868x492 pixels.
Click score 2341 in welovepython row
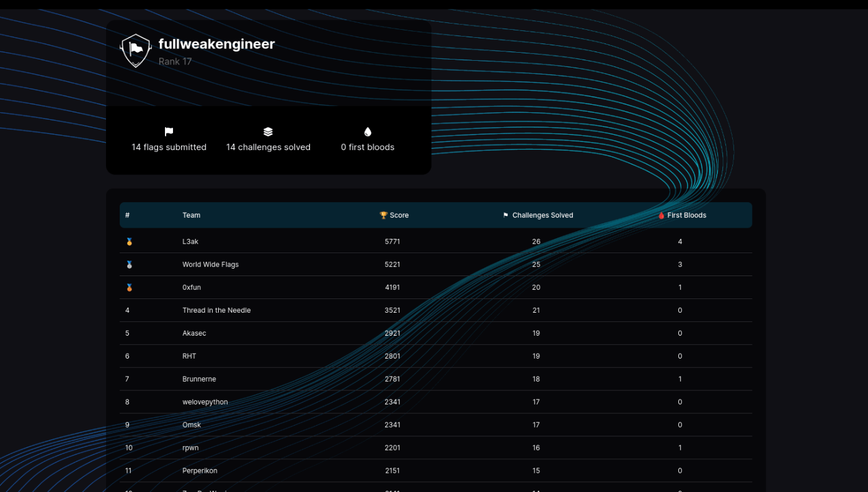[x=392, y=402]
